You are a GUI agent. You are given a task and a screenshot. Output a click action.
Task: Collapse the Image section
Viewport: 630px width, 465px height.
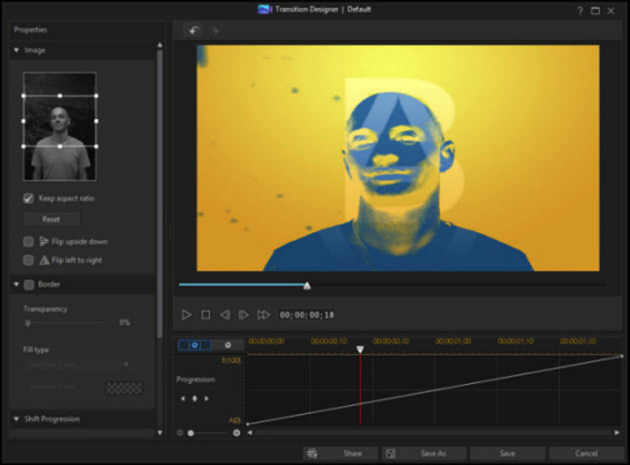[x=16, y=50]
